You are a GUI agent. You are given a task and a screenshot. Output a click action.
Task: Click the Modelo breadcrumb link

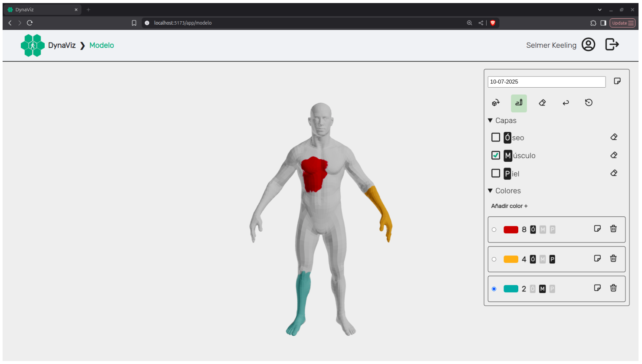[x=102, y=46]
